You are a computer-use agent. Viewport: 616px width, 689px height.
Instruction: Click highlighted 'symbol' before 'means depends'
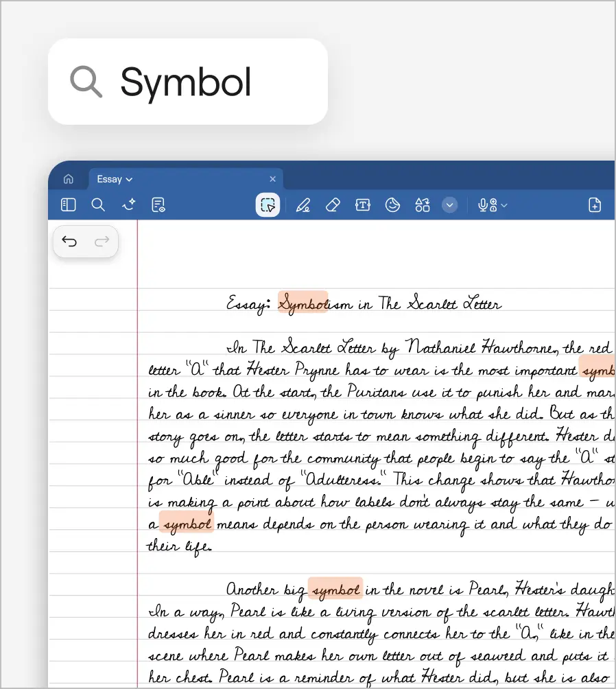(x=187, y=522)
